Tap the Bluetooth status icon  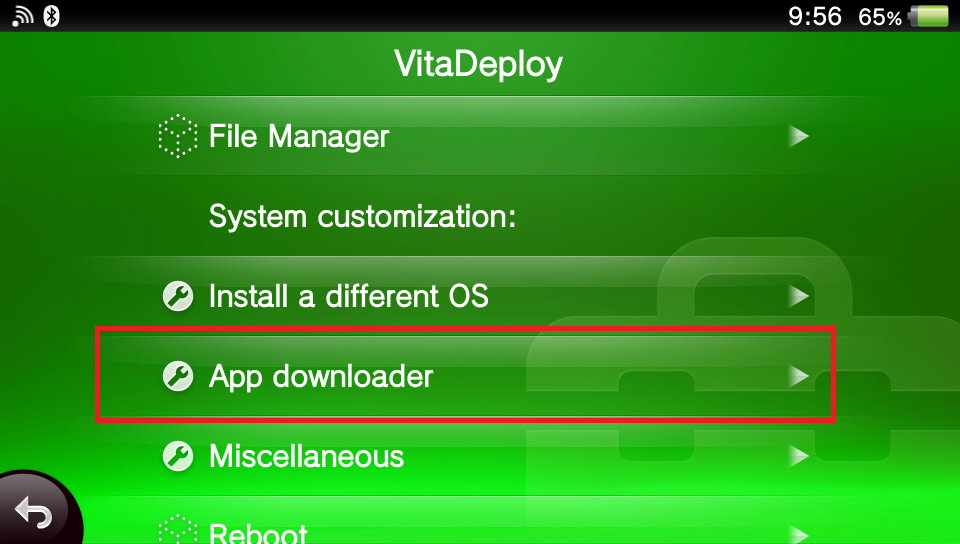coord(51,16)
